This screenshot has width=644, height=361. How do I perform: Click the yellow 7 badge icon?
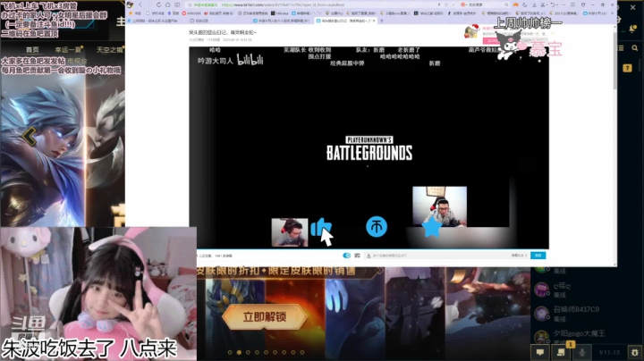click(627, 68)
